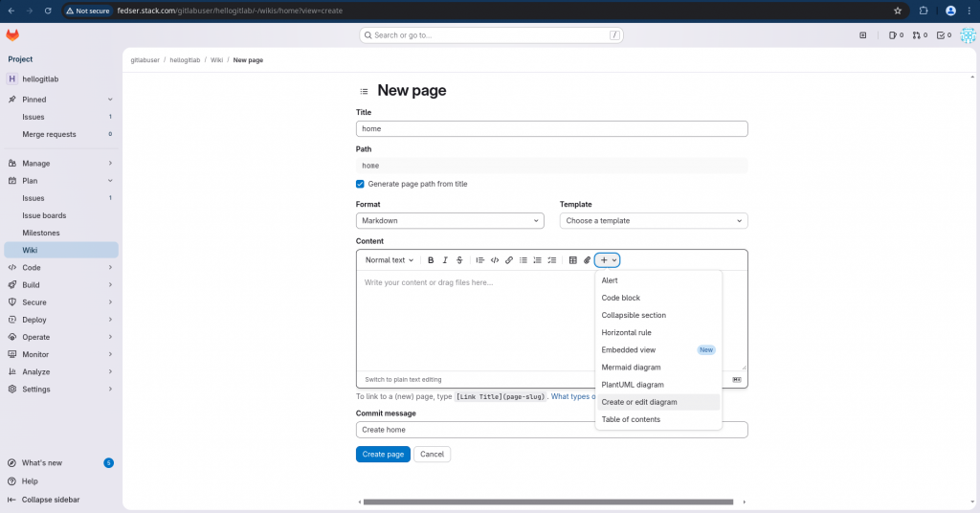Expand the Code section in the sidebar
980x513 pixels.
click(59, 268)
